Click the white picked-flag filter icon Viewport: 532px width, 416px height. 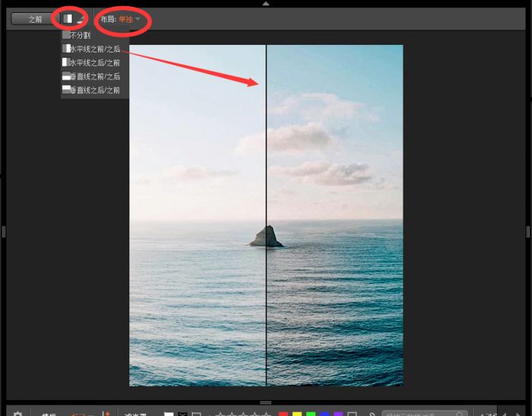pos(169,414)
